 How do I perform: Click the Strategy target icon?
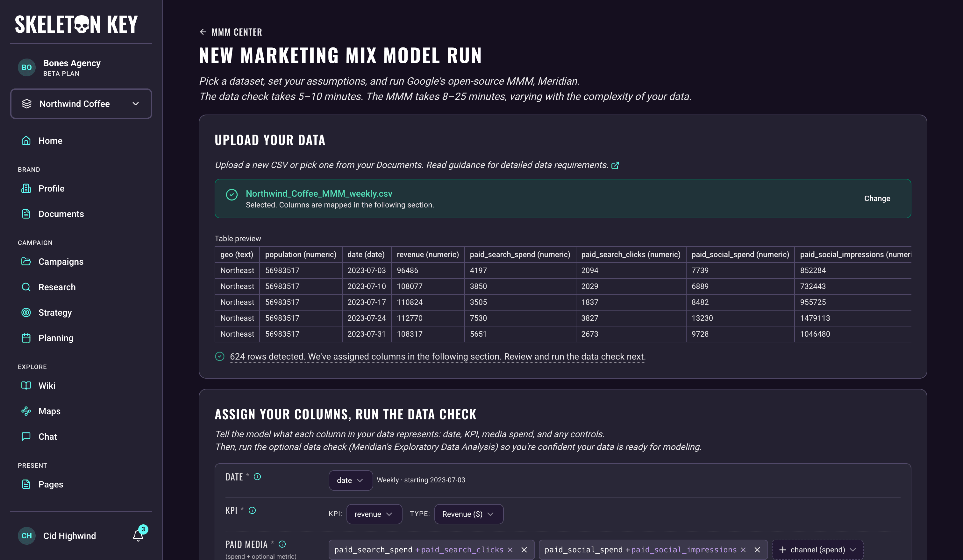click(26, 312)
